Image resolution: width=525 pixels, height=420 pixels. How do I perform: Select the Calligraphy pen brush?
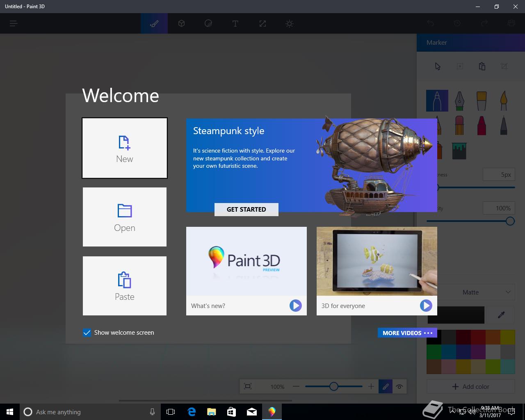(x=459, y=101)
